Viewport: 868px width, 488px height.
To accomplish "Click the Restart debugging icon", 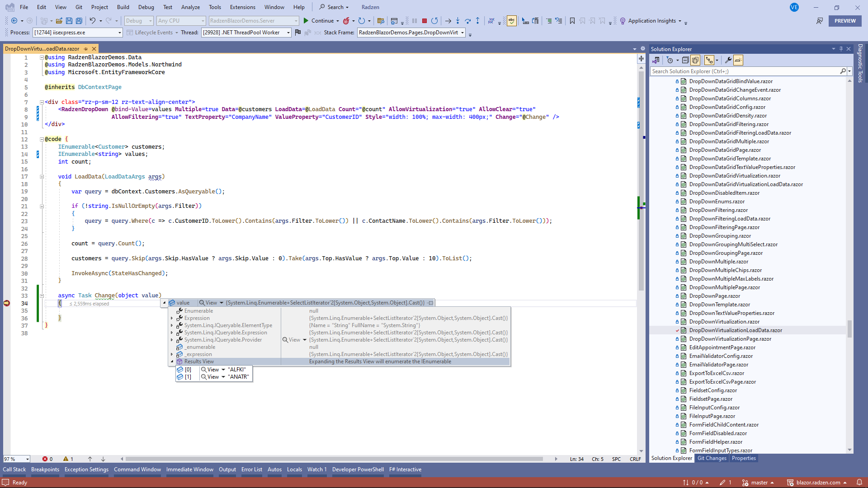I will click(x=434, y=21).
